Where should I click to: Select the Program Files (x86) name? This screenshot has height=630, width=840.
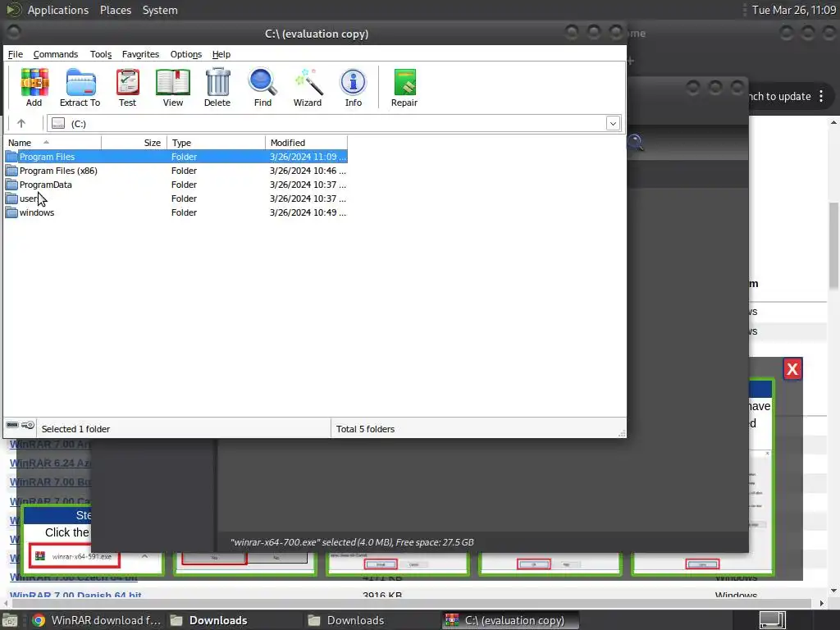(x=58, y=171)
